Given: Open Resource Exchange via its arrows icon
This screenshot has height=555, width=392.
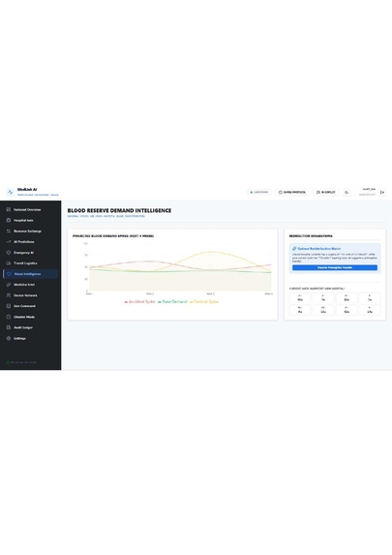Looking at the screenshot, I should click(9, 231).
